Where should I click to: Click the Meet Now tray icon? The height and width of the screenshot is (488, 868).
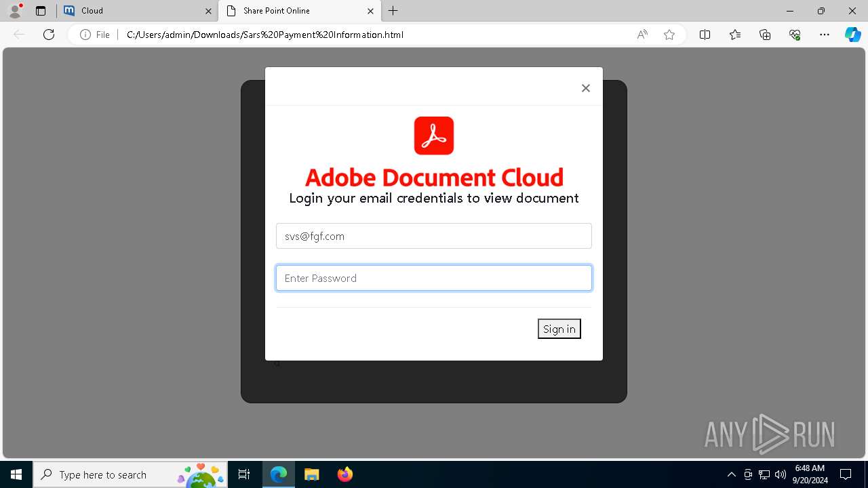[x=748, y=474]
